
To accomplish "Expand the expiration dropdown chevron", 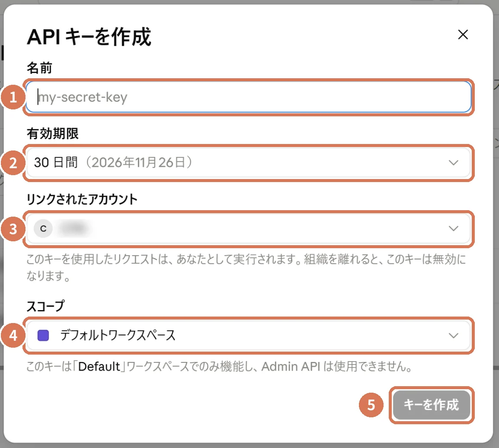I will pos(453,163).
